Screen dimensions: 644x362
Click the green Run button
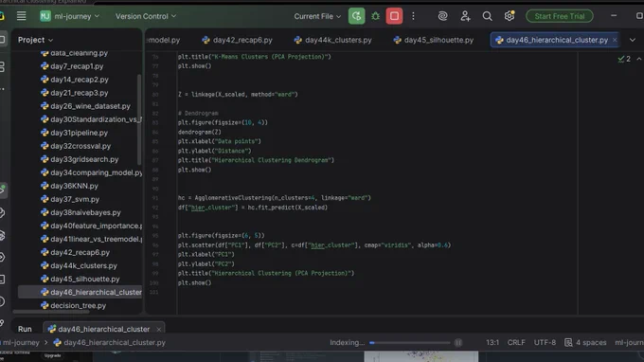pos(356,16)
